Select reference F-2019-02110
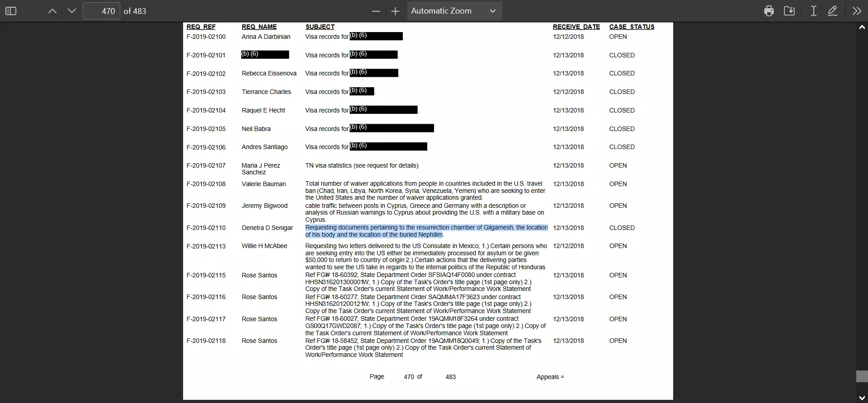 click(x=206, y=228)
